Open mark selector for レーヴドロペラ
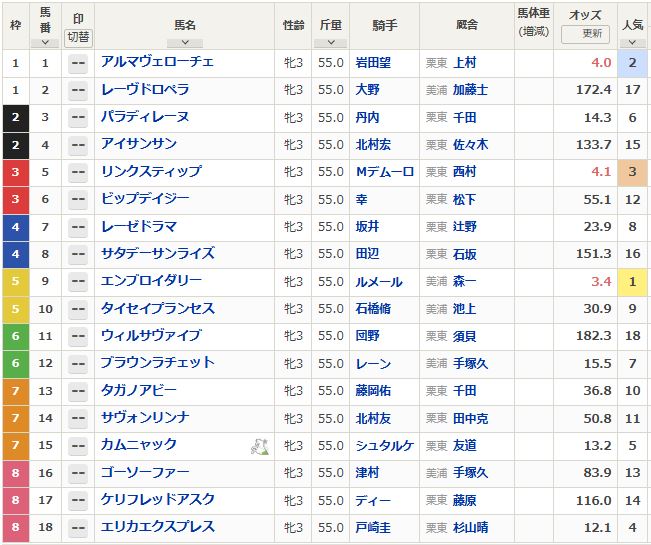 [x=78, y=90]
